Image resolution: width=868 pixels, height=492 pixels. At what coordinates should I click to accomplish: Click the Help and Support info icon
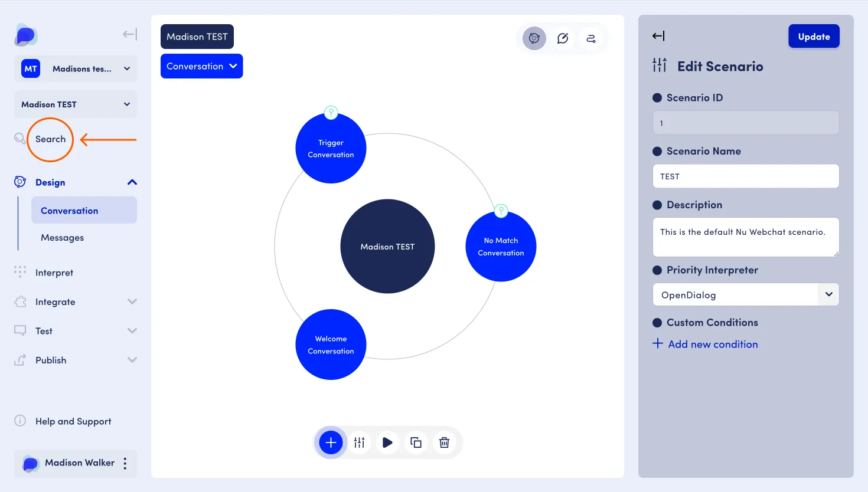pos(20,421)
